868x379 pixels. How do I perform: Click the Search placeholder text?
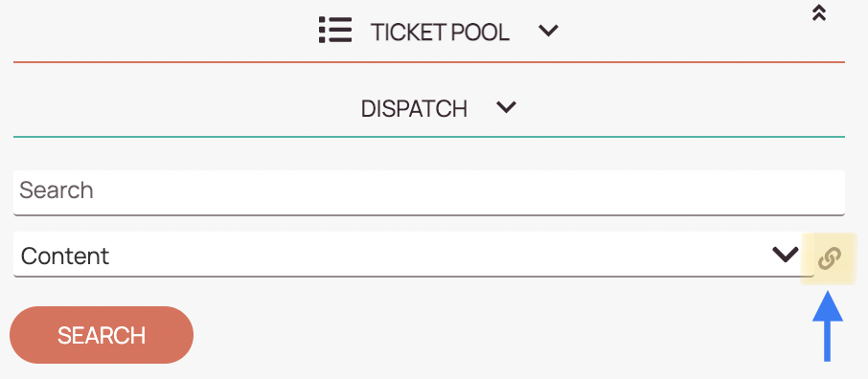56,190
